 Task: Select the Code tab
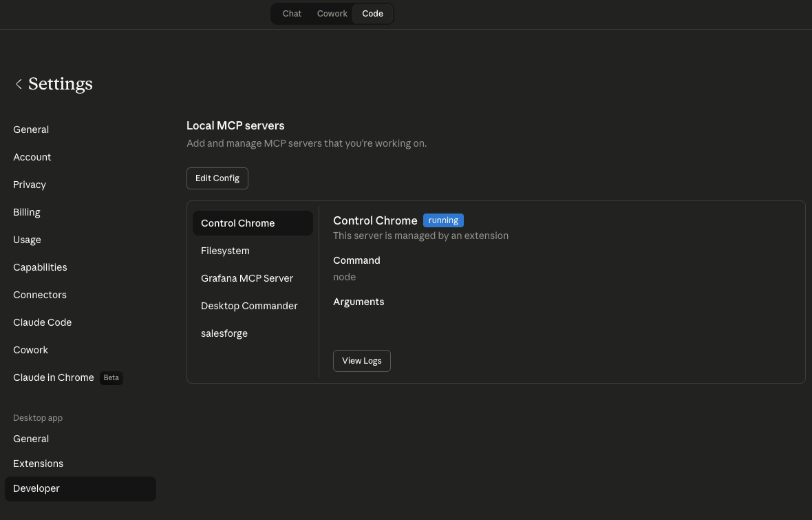(x=372, y=14)
